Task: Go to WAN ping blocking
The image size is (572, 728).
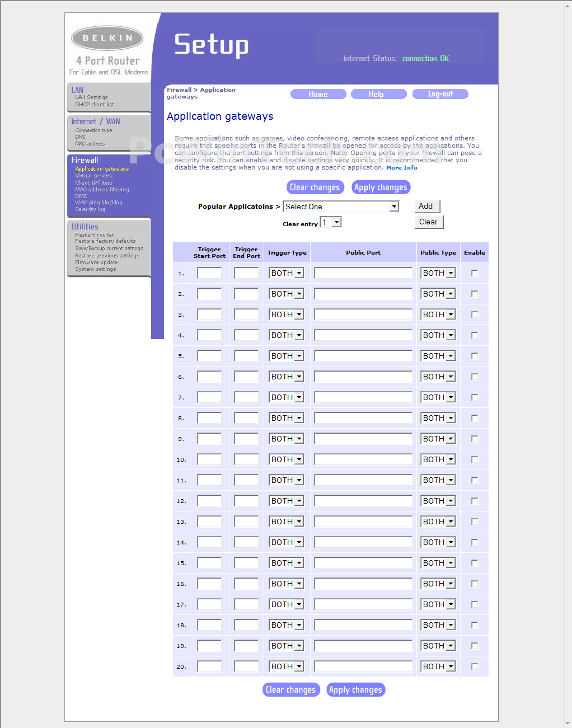Action: 99,203
